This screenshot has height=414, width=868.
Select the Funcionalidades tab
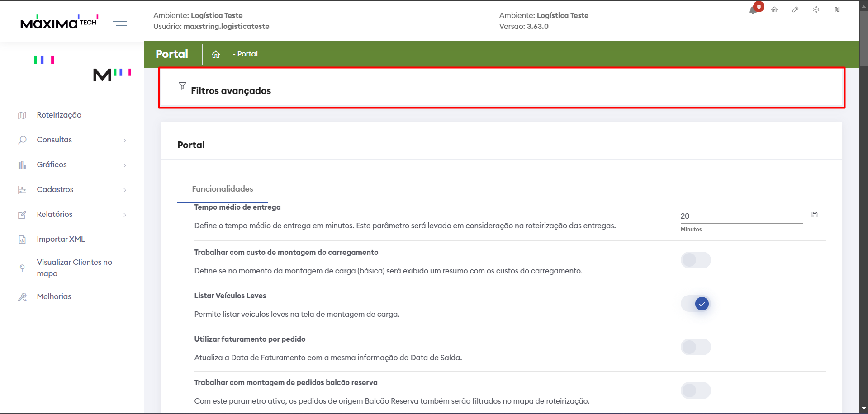coord(223,189)
